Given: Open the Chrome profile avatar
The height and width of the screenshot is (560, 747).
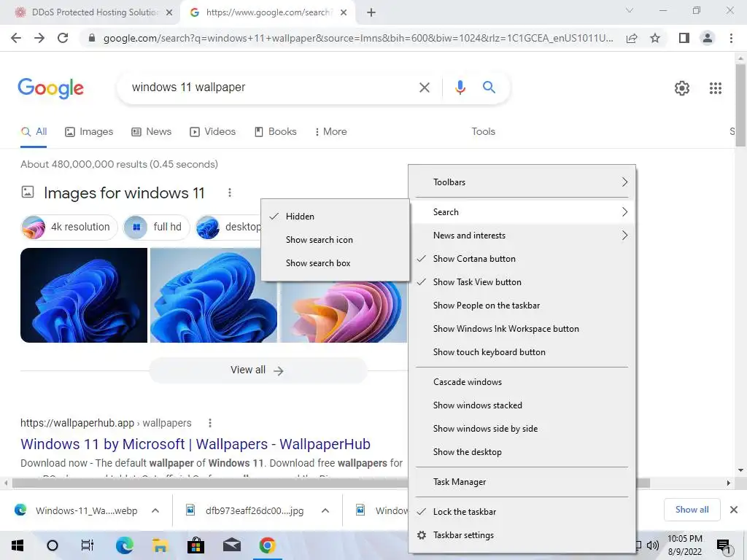Looking at the screenshot, I should (x=708, y=38).
